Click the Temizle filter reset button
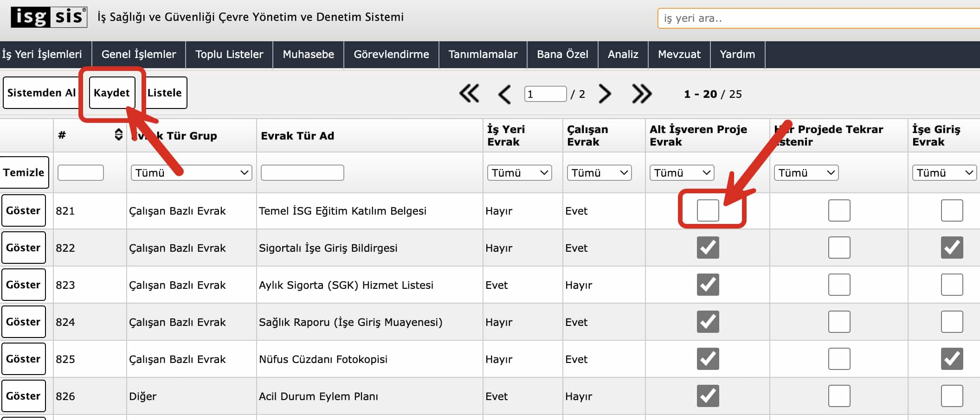This screenshot has height=420, width=980. [24, 172]
